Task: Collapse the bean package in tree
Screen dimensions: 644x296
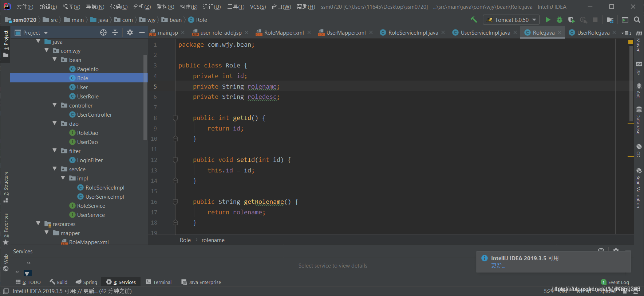Action: [55, 59]
